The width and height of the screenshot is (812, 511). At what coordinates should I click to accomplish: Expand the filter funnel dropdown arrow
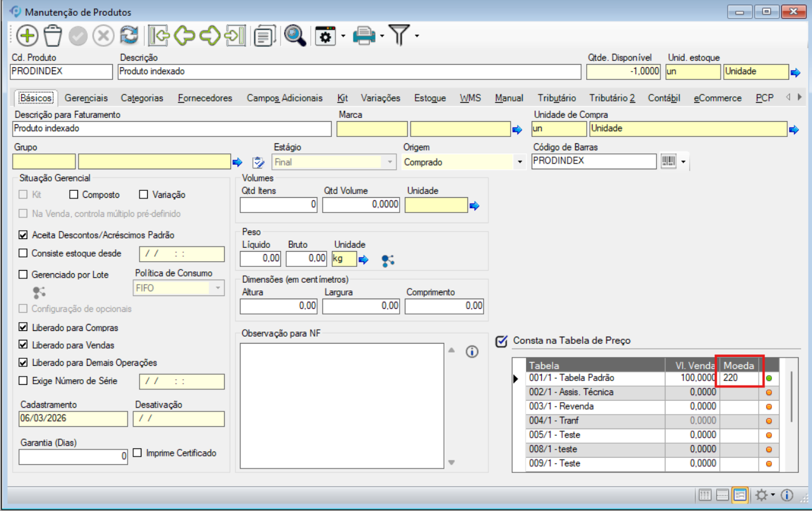417,36
